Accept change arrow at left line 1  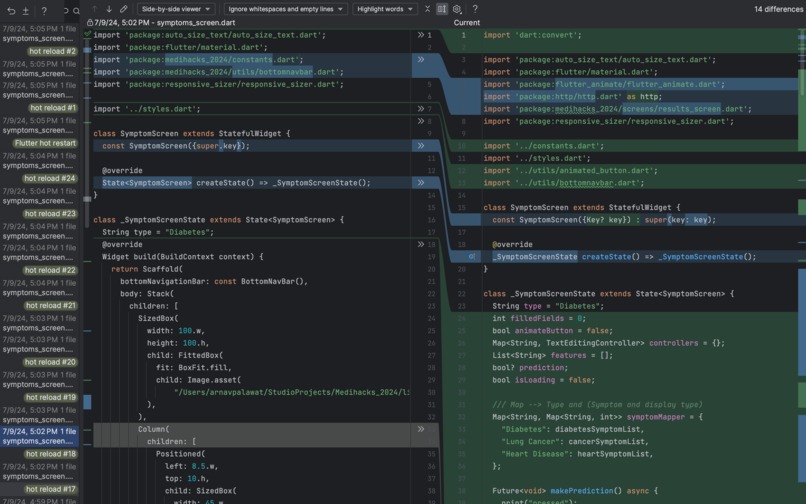(420, 35)
